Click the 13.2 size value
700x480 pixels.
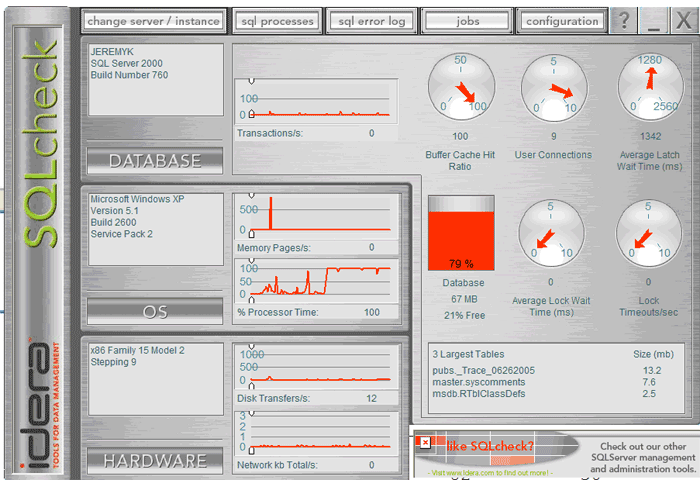point(652,371)
